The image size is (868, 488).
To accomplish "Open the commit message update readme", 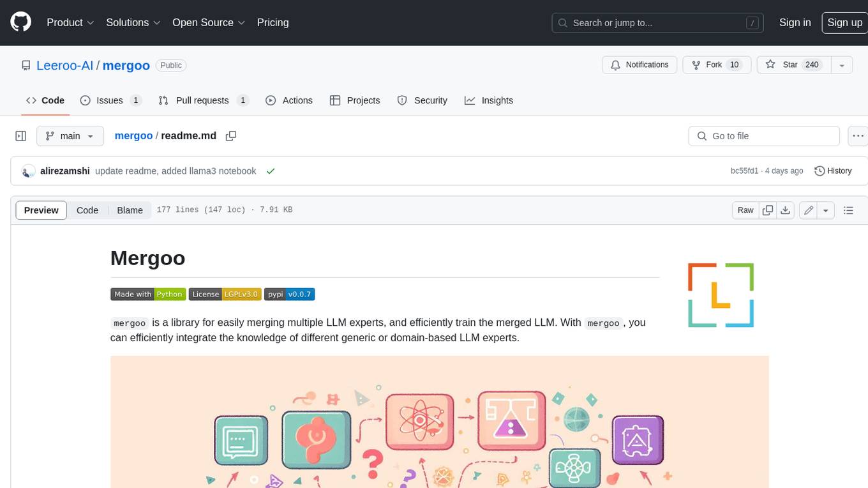I will (176, 171).
